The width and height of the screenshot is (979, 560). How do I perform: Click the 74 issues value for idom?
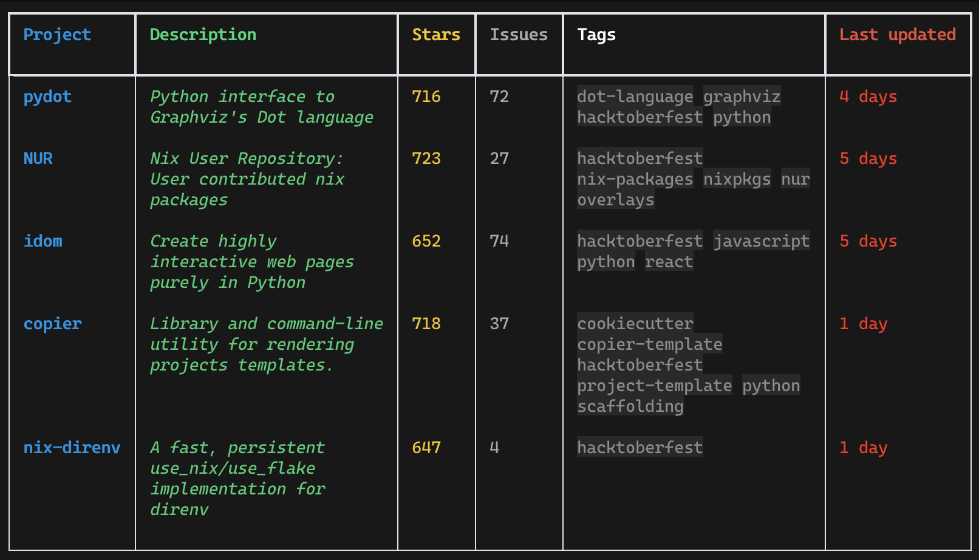point(499,241)
